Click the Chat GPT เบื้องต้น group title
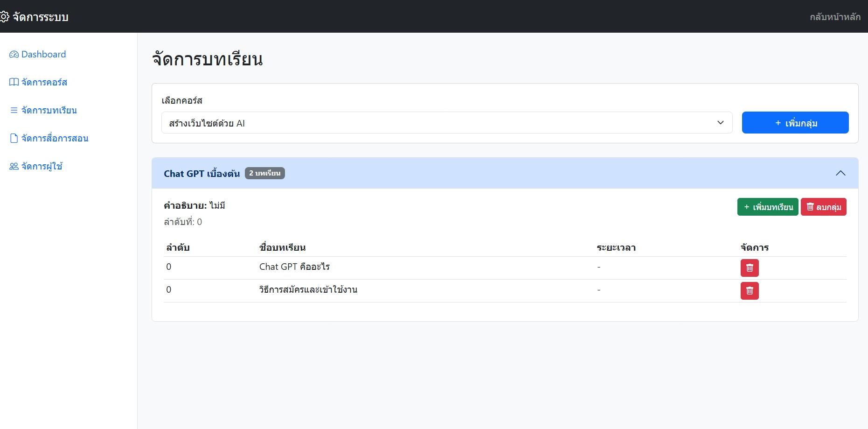Image resolution: width=868 pixels, height=429 pixels. coord(202,174)
